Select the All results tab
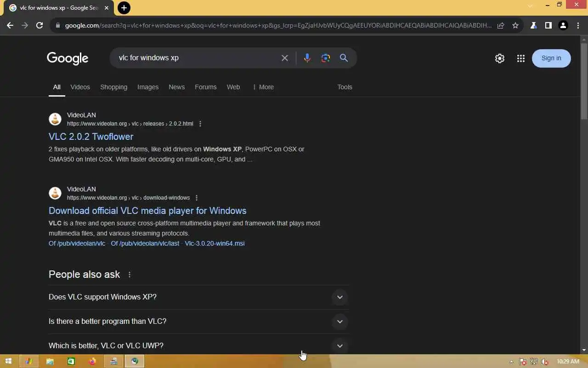This screenshot has width=588, height=368. click(57, 87)
